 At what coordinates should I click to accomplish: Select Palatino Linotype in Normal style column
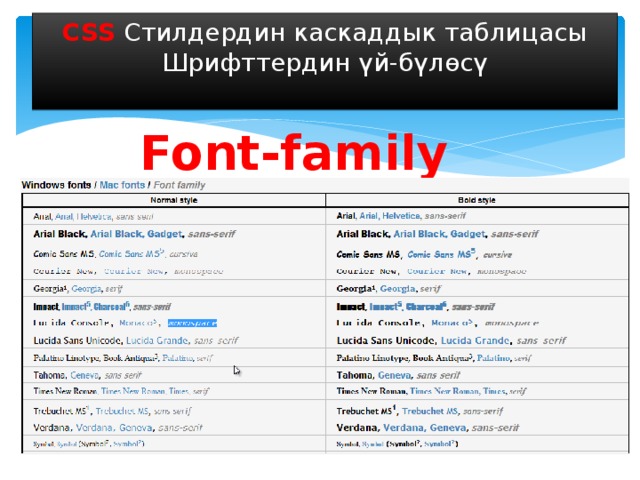coord(67,358)
